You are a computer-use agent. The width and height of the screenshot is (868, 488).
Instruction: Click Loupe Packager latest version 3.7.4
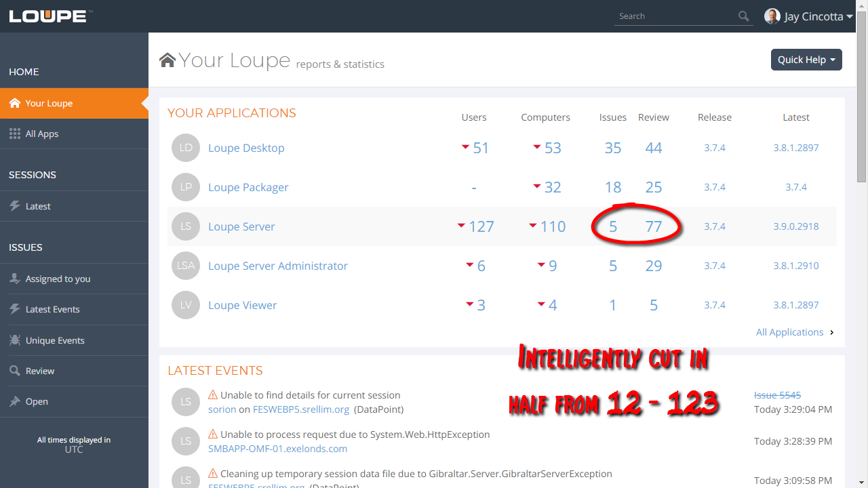(796, 187)
